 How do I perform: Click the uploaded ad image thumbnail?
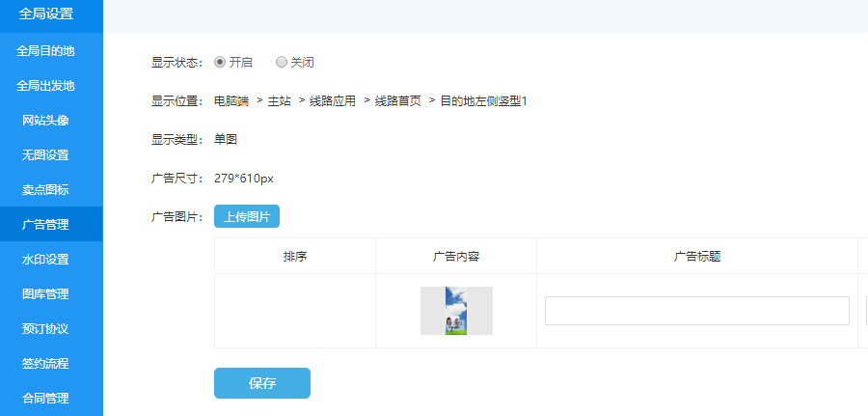coord(456,311)
